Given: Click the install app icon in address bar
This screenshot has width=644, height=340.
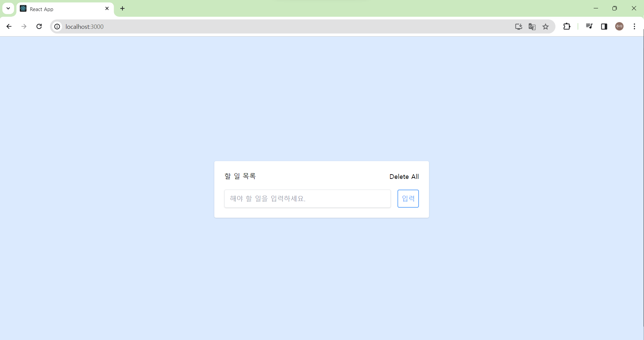Looking at the screenshot, I should [519, 26].
